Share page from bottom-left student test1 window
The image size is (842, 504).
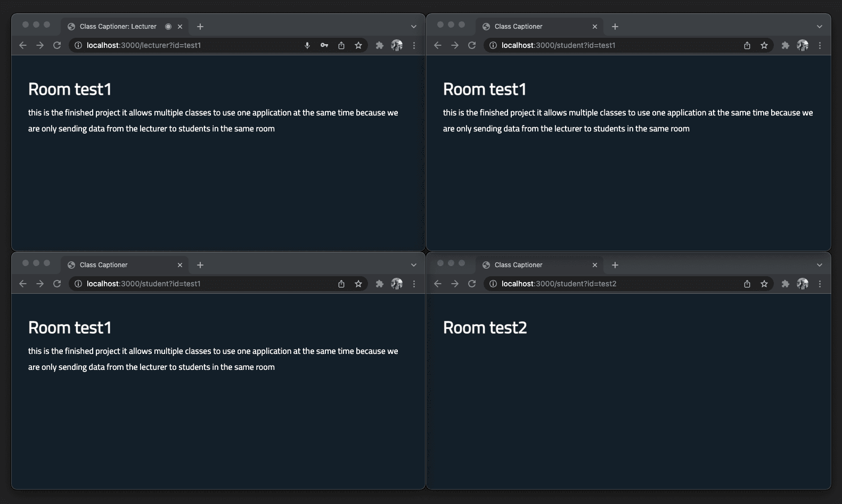(x=341, y=284)
